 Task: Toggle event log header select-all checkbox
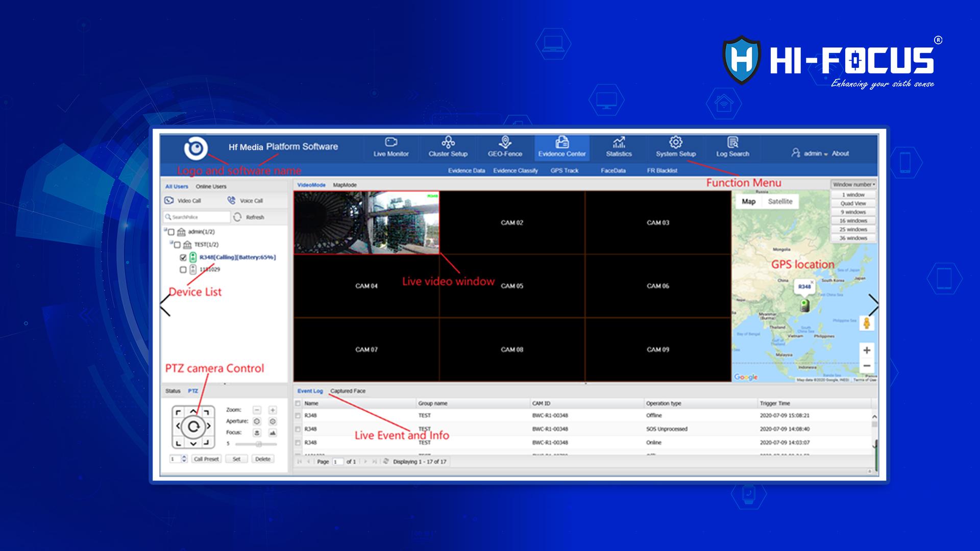[298, 403]
